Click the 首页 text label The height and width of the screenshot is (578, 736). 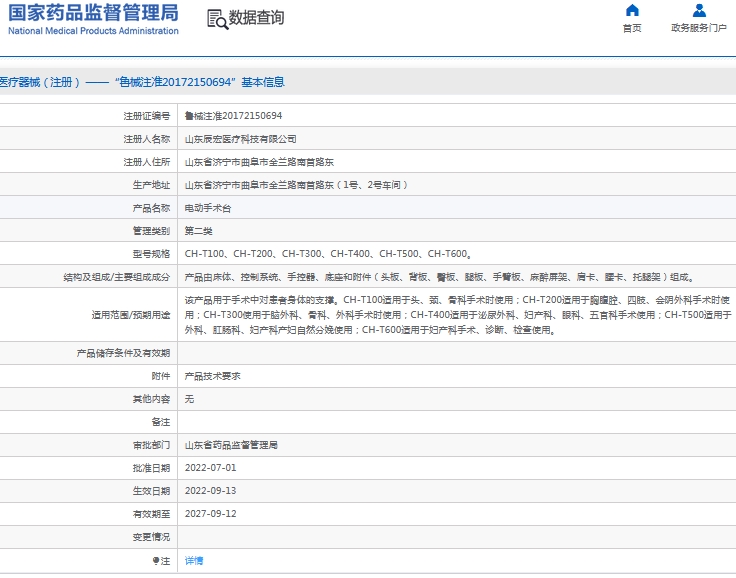[632, 28]
